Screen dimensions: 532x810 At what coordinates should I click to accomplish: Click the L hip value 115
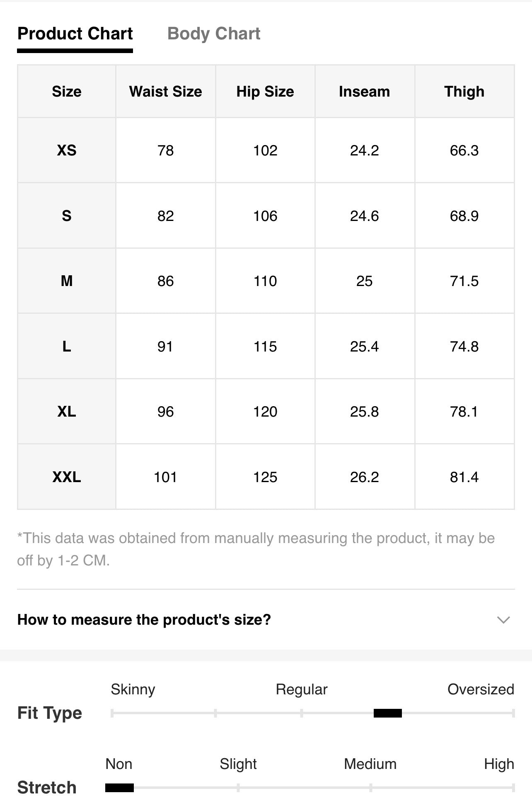pos(265,346)
